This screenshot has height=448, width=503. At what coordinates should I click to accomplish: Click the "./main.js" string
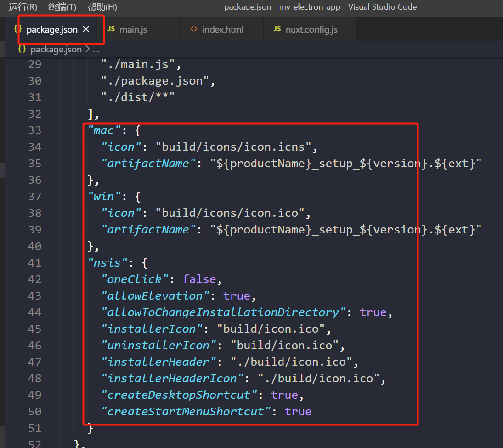(x=138, y=64)
